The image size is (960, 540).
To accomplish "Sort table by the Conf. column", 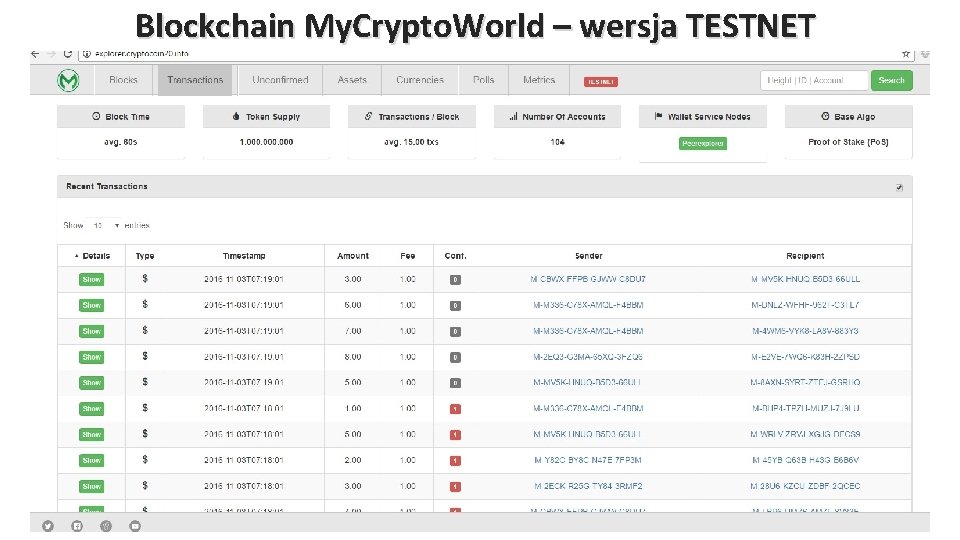I will (456, 256).
